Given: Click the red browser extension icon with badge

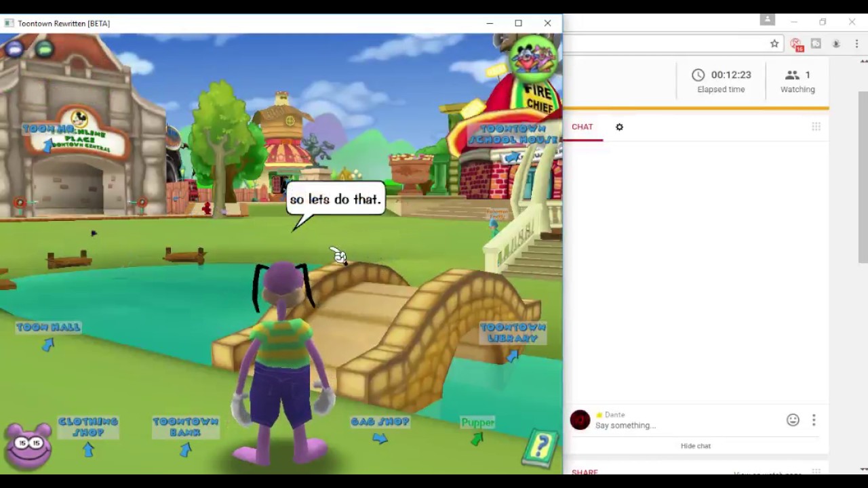Looking at the screenshot, I should coord(796,44).
